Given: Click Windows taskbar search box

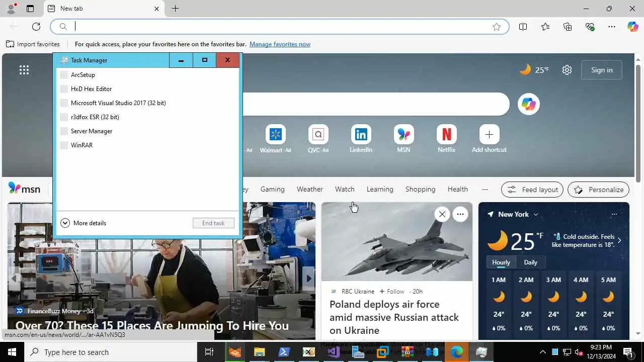Looking at the screenshot, I should (111, 352).
